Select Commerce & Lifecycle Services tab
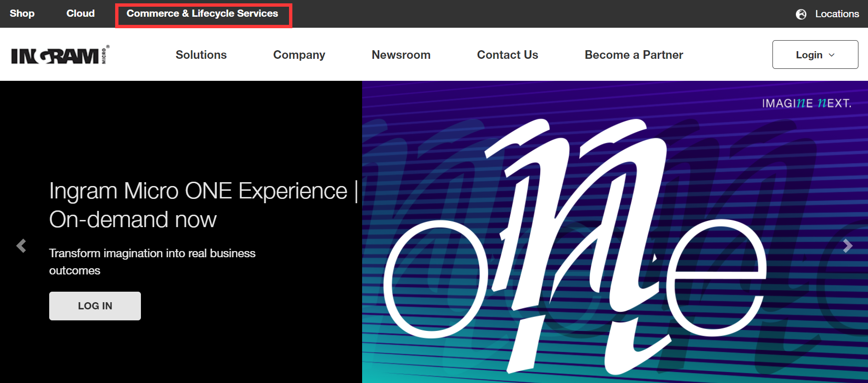868x383 pixels. coord(203,14)
